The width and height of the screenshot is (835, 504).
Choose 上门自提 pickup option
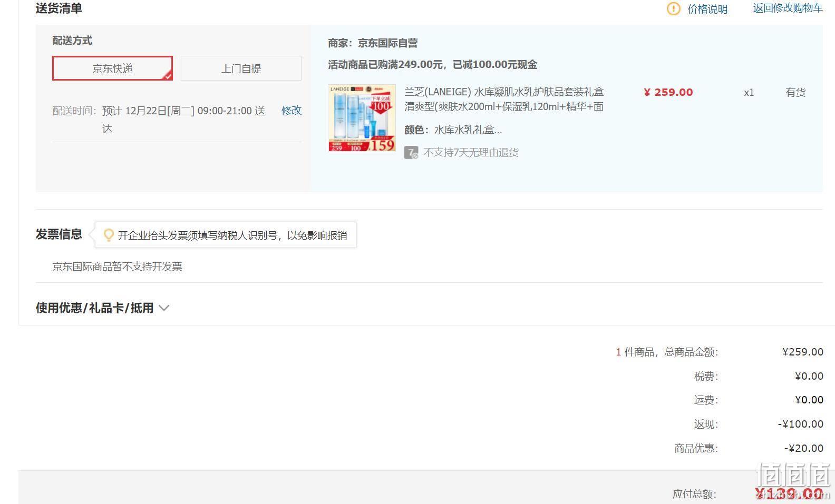[241, 68]
